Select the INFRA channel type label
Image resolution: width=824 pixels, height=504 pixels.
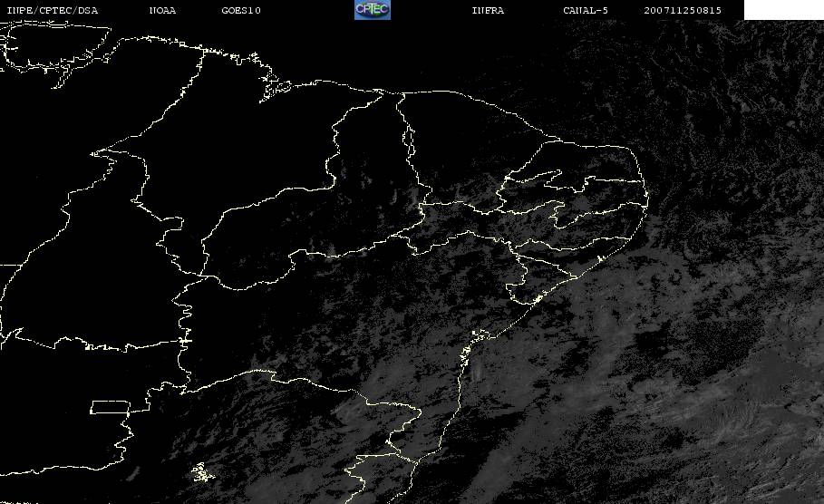click(488, 11)
